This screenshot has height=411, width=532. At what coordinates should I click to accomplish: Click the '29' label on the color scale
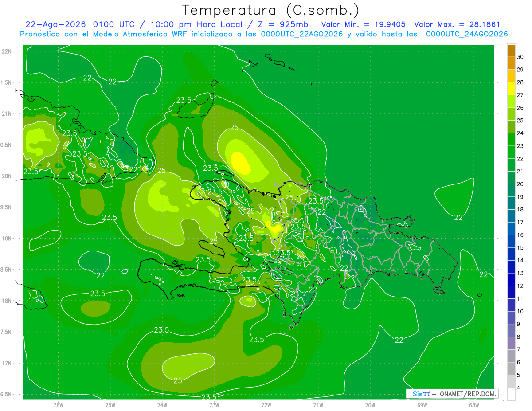pos(520,70)
